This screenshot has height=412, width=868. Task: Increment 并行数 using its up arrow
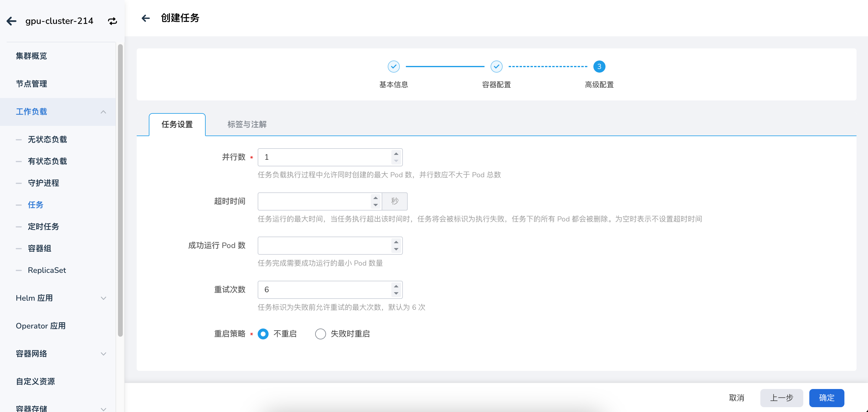(x=396, y=154)
